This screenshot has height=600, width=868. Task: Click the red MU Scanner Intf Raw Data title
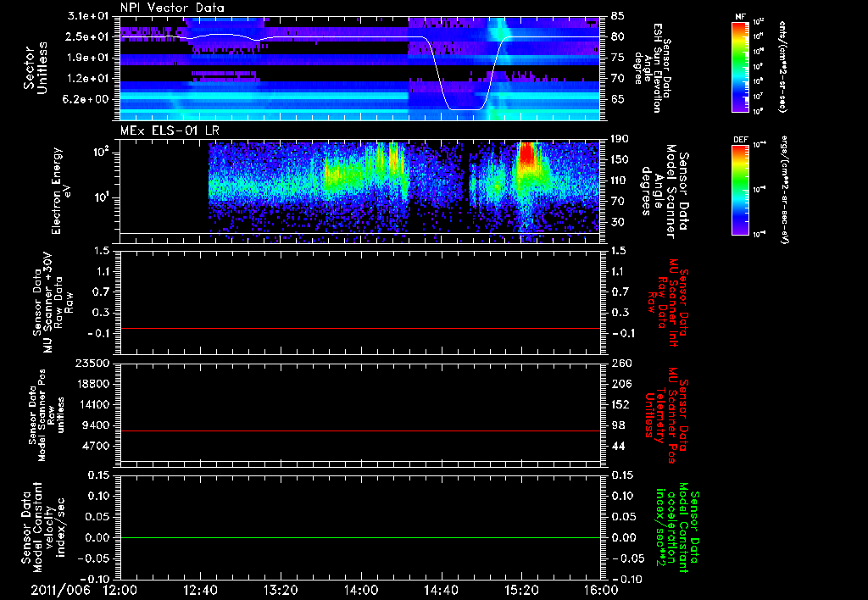[668, 303]
